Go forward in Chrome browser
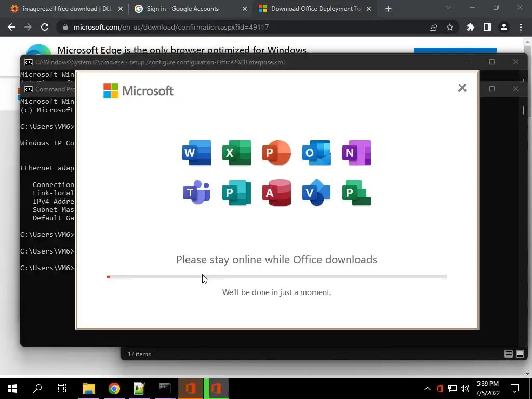This screenshot has width=532, height=399. click(x=28, y=27)
